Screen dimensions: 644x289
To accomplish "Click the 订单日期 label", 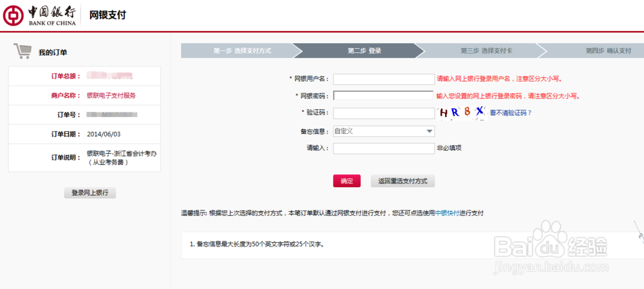I will 66,135.
